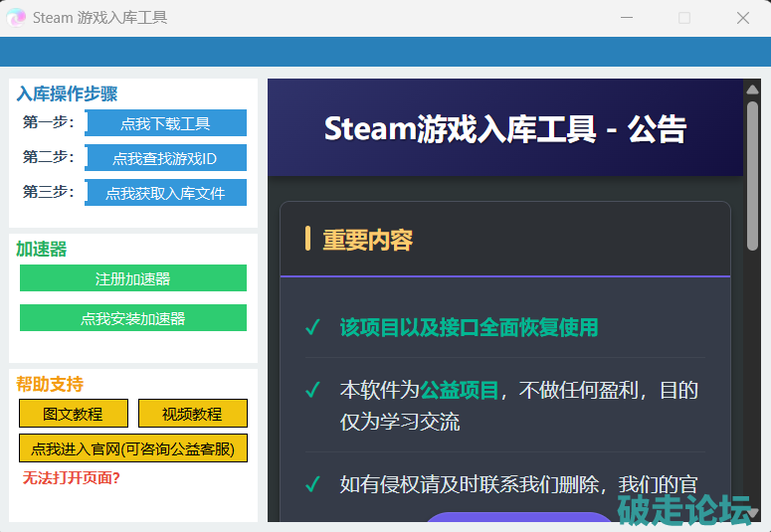
Task: Click the red 无法打开页面? link
Action: click(72, 478)
